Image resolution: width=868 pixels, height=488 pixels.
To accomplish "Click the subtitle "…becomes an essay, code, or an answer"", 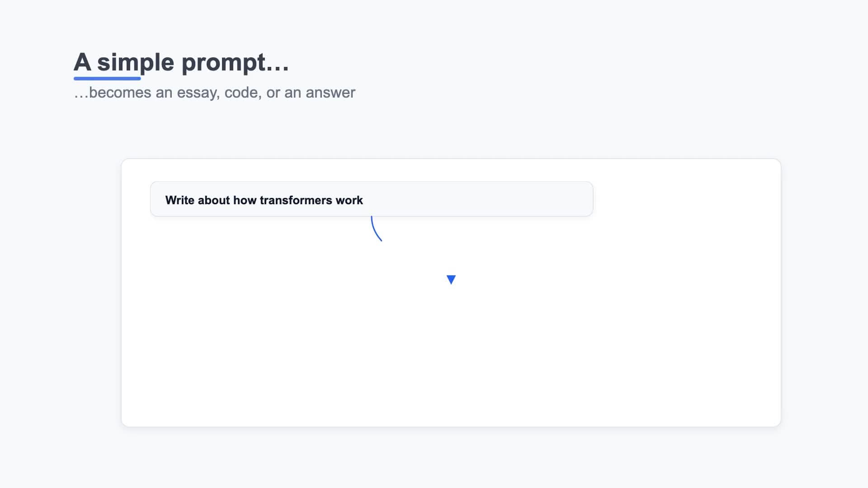I will (x=214, y=92).
